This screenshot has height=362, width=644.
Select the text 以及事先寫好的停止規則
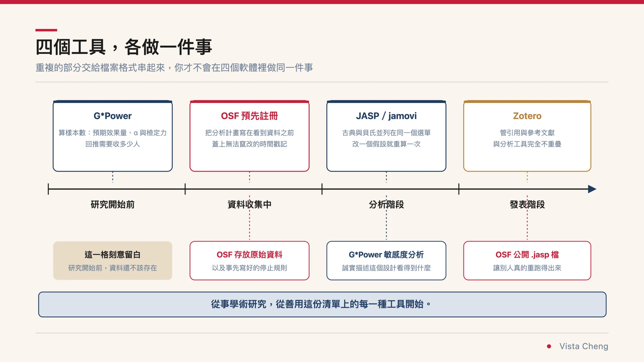(x=249, y=268)
